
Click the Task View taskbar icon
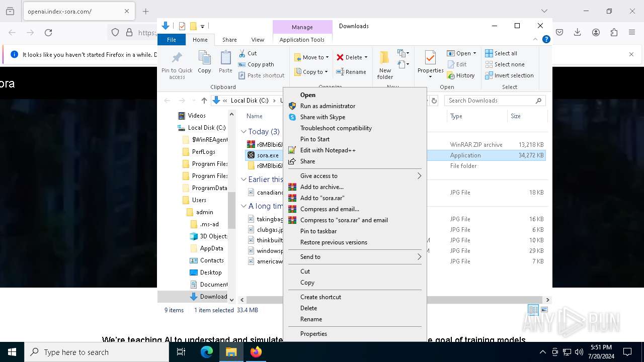pos(181,352)
